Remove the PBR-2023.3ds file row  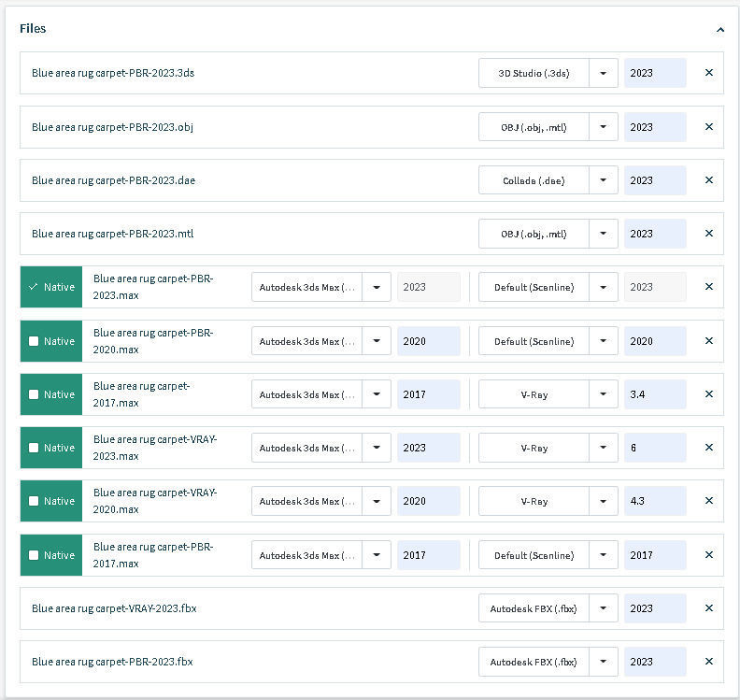(x=708, y=73)
